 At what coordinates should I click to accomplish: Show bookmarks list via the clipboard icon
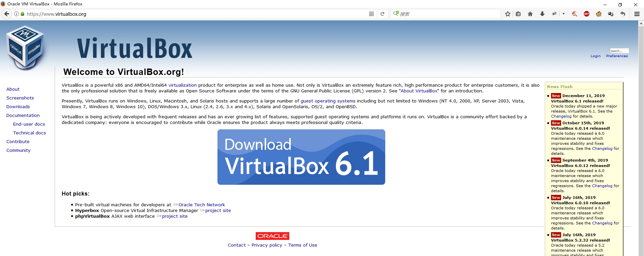(518, 14)
